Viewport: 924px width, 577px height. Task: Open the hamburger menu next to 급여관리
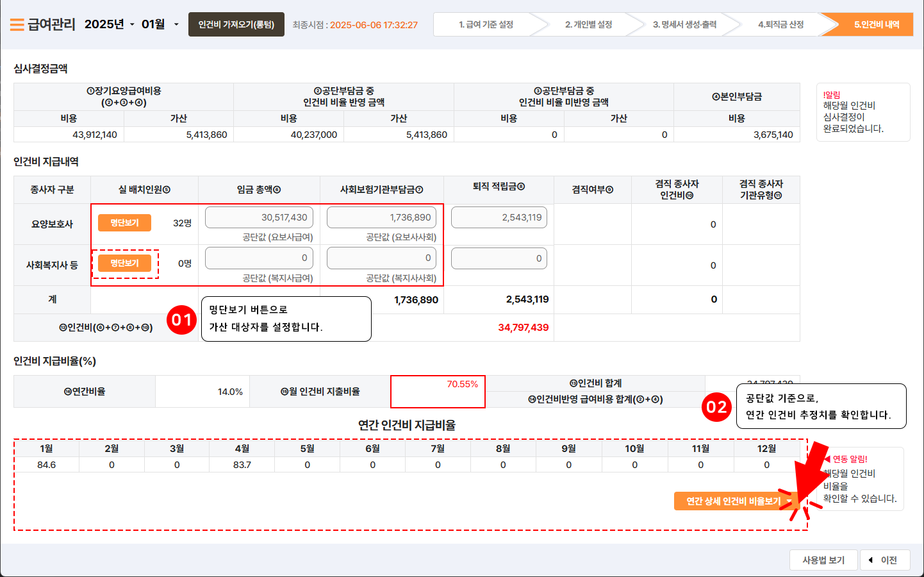17,25
